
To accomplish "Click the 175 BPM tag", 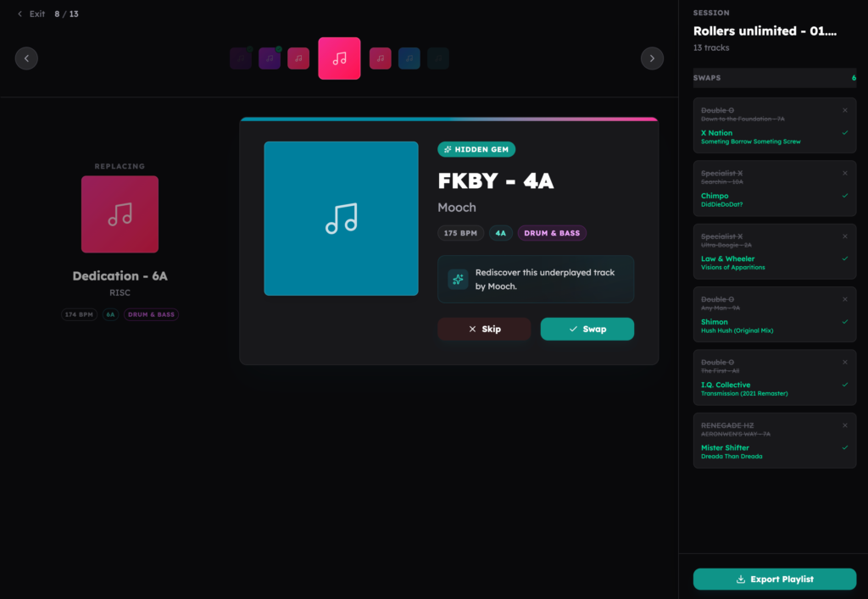I will [x=459, y=233].
